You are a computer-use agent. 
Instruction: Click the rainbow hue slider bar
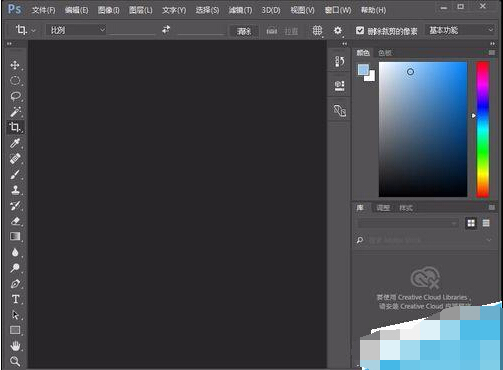click(x=482, y=129)
